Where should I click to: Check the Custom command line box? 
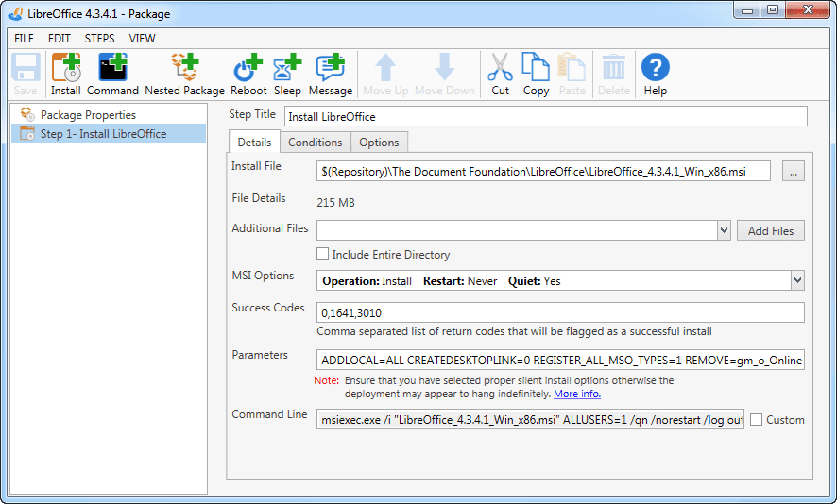pyautogui.click(x=756, y=420)
